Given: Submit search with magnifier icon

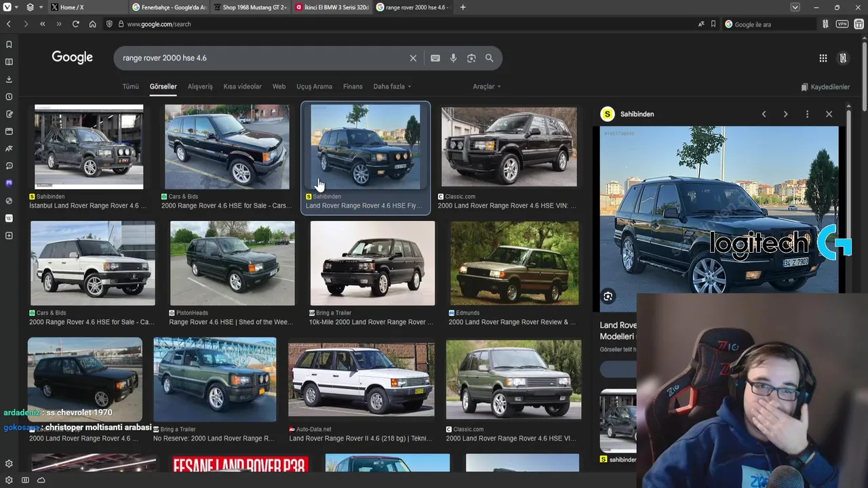Looking at the screenshot, I should pyautogui.click(x=489, y=58).
